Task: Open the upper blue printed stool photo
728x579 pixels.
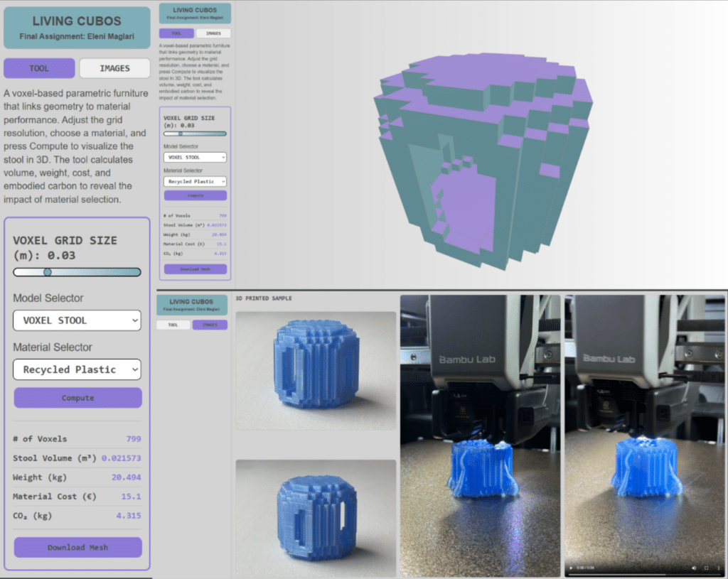Action: [x=316, y=370]
